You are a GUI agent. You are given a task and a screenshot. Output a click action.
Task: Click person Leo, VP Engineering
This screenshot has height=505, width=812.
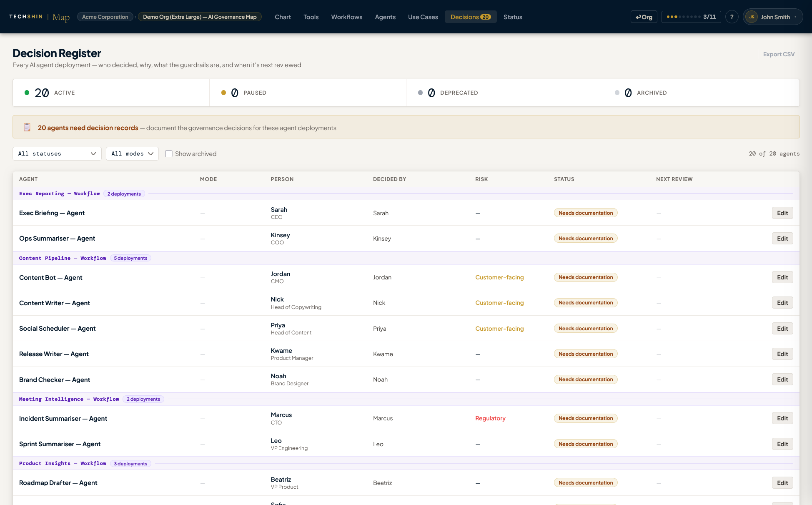[289, 444]
